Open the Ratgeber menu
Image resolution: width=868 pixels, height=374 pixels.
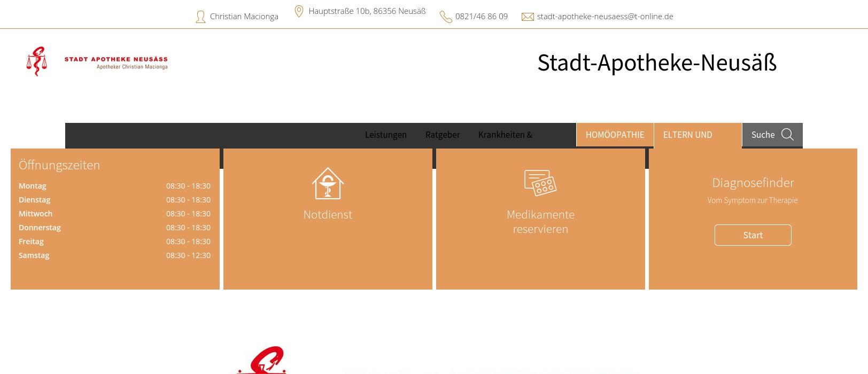click(x=443, y=135)
